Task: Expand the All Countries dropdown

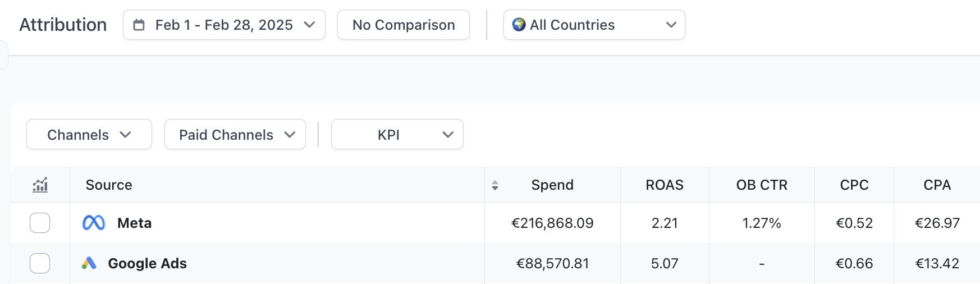Action: [x=594, y=25]
